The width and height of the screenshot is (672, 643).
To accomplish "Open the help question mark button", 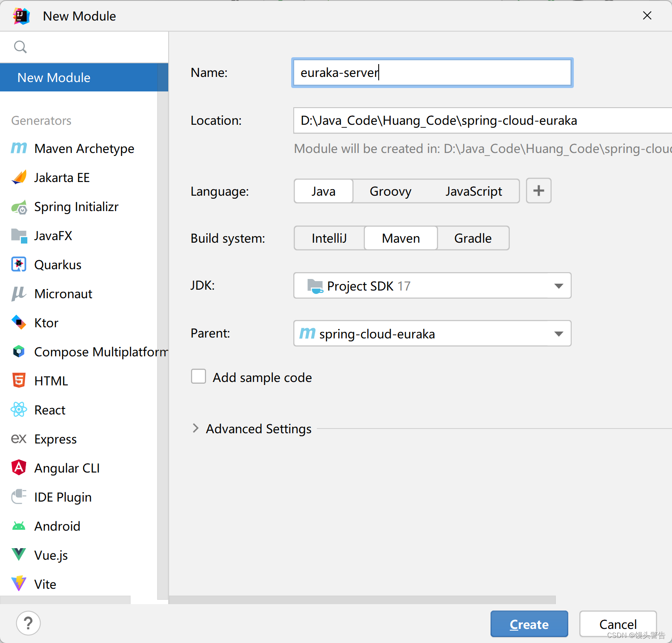I will [x=28, y=623].
